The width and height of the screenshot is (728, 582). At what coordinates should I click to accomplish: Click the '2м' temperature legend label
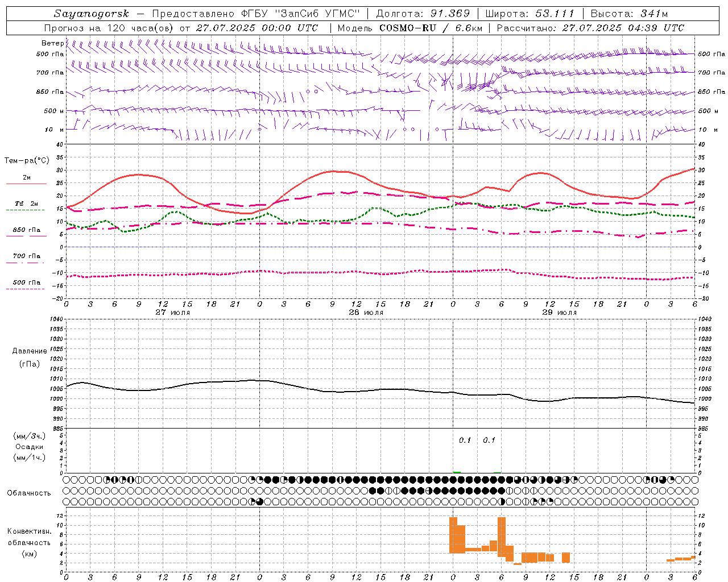point(27,177)
